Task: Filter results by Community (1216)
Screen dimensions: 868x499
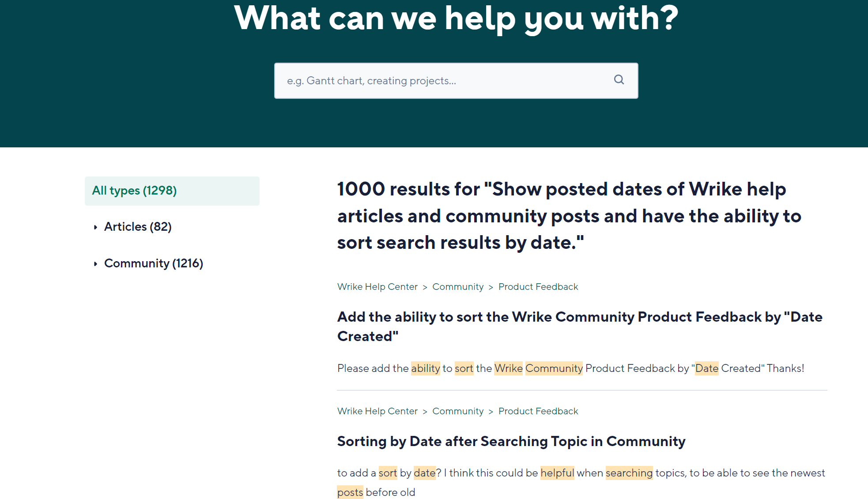Action: tap(154, 263)
